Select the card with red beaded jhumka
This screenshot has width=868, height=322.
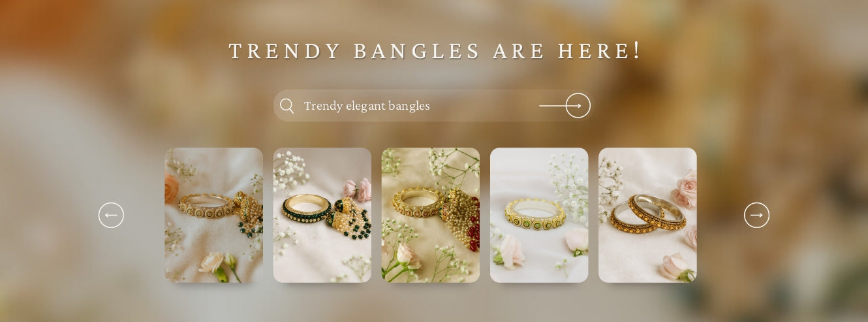tap(430, 215)
